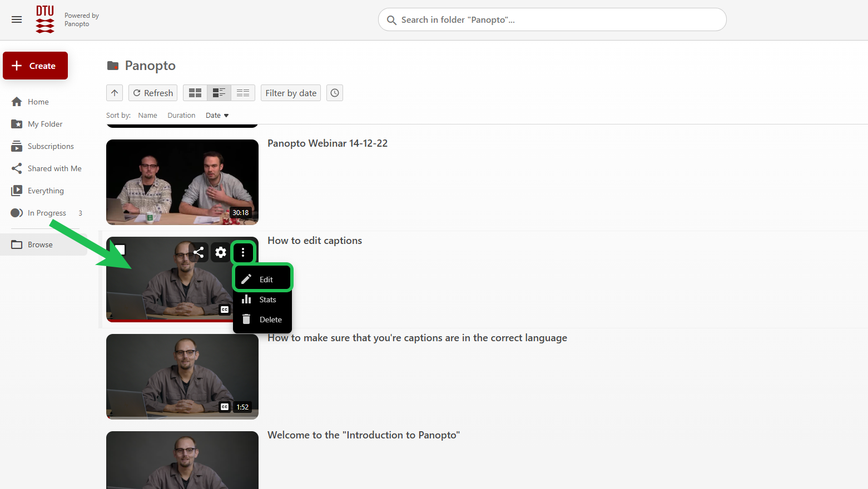Image resolution: width=868 pixels, height=489 pixels.
Task: Click the Subscriptions icon
Action: 17,146
